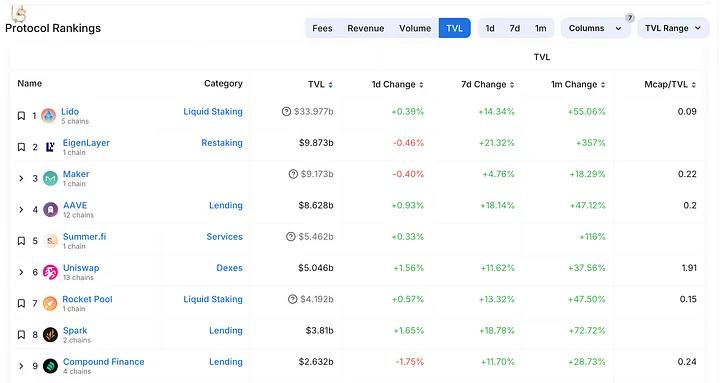720x383 pixels.
Task: Click the Compound Finance logo
Action: [50, 366]
